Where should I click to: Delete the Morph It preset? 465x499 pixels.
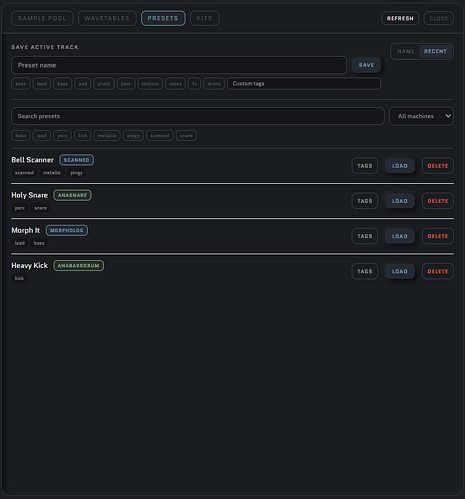click(438, 236)
